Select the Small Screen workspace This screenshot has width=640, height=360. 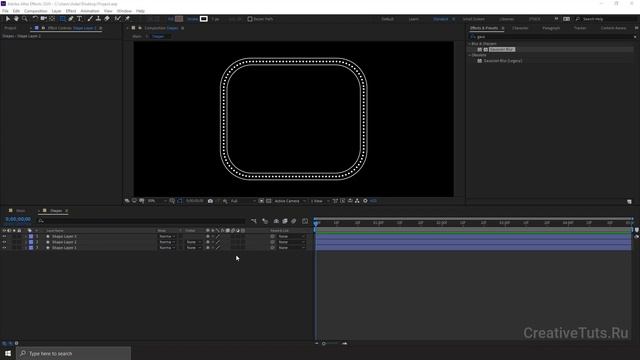tap(473, 19)
